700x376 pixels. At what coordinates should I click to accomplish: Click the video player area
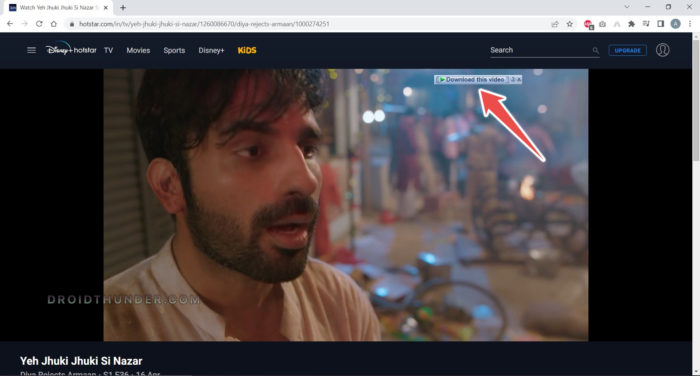coord(346,205)
